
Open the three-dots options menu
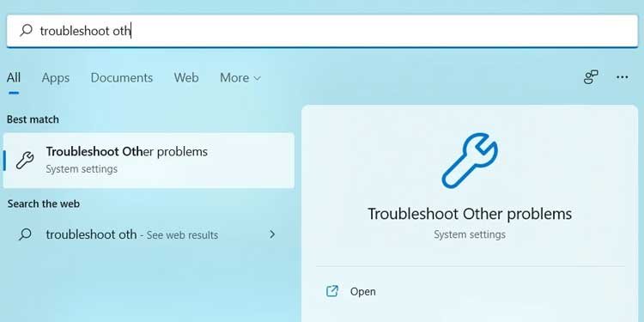pos(623,77)
